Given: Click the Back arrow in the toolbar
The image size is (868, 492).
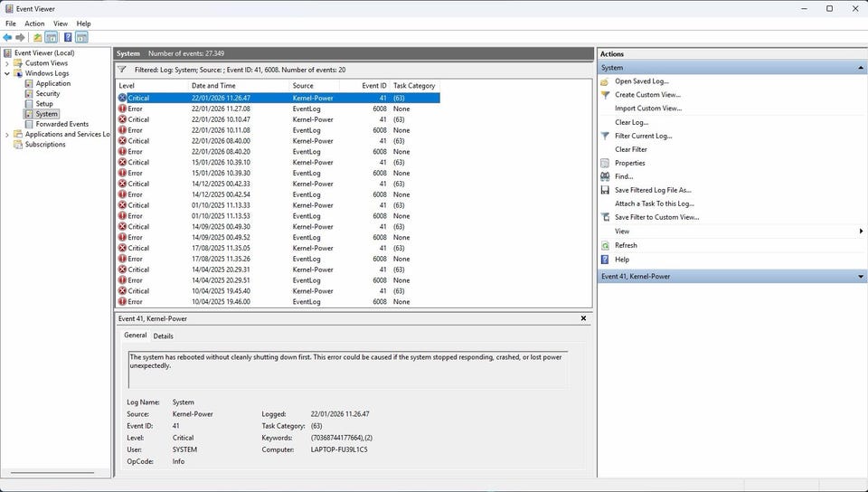Looking at the screenshot, I should tap(7, 37).
